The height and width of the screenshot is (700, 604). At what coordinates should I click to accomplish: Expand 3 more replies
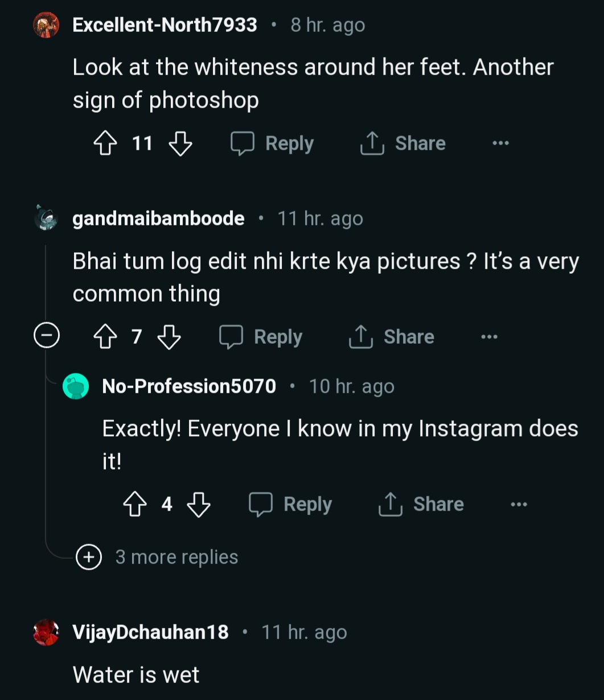89,557
